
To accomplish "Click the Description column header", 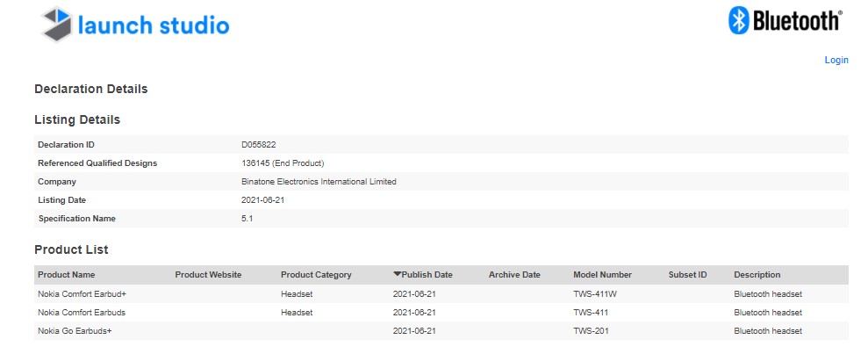I will tap(757, 275).
